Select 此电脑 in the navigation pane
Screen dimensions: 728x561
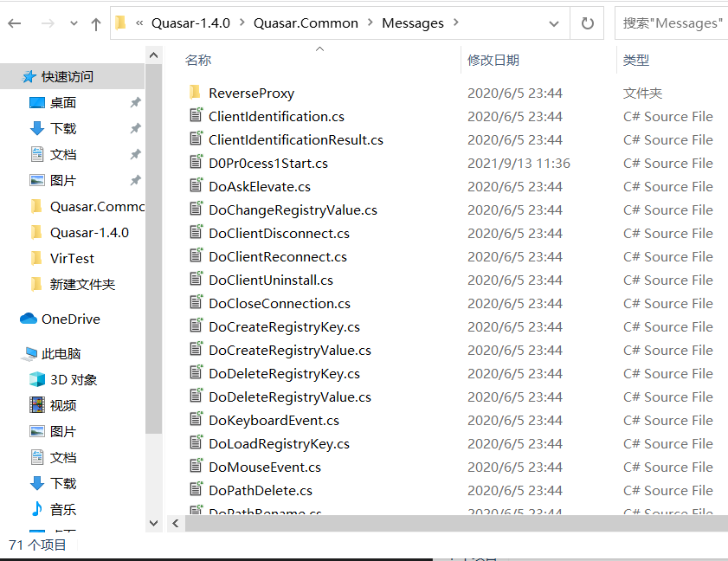(61, 354)
